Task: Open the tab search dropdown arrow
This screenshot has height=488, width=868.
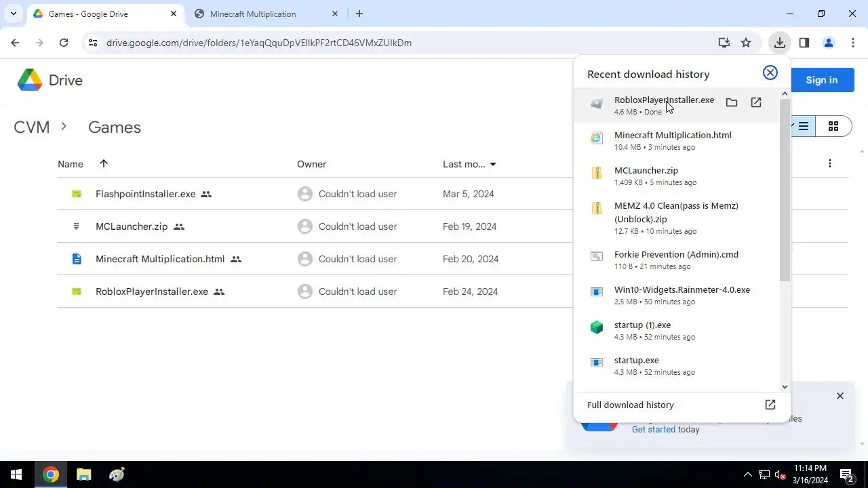Action: point(13,14)
